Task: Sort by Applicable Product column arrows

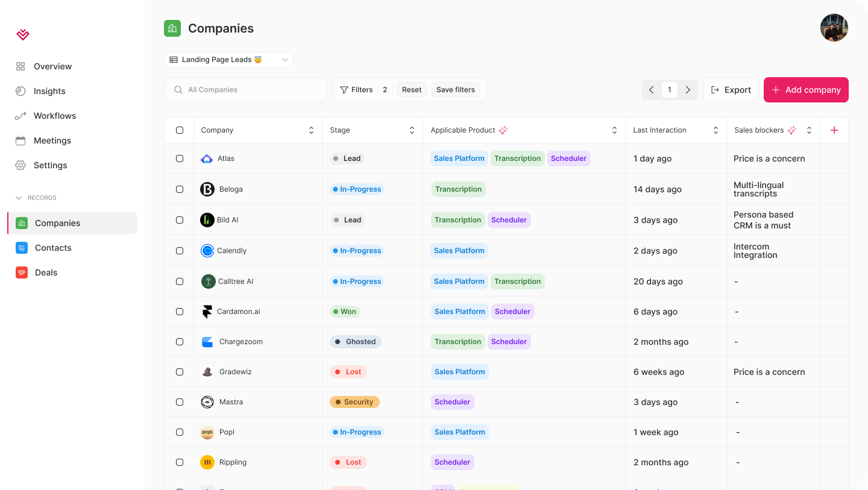Action: click(x=614, y=130)
